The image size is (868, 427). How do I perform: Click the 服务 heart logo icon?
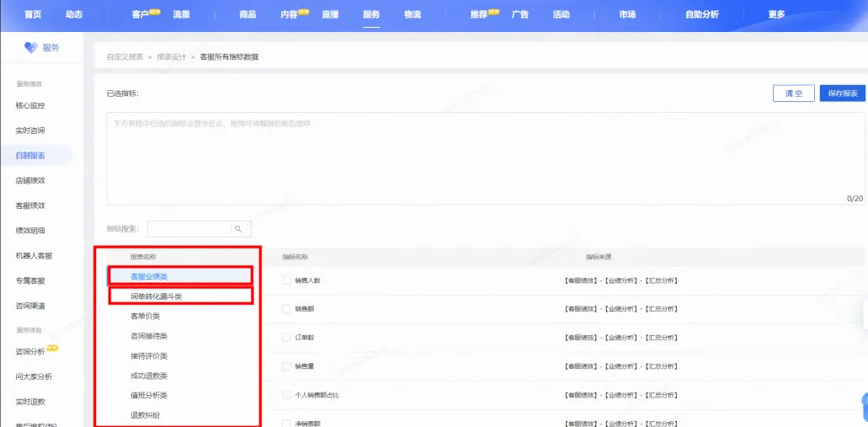(x=30, y=48)
